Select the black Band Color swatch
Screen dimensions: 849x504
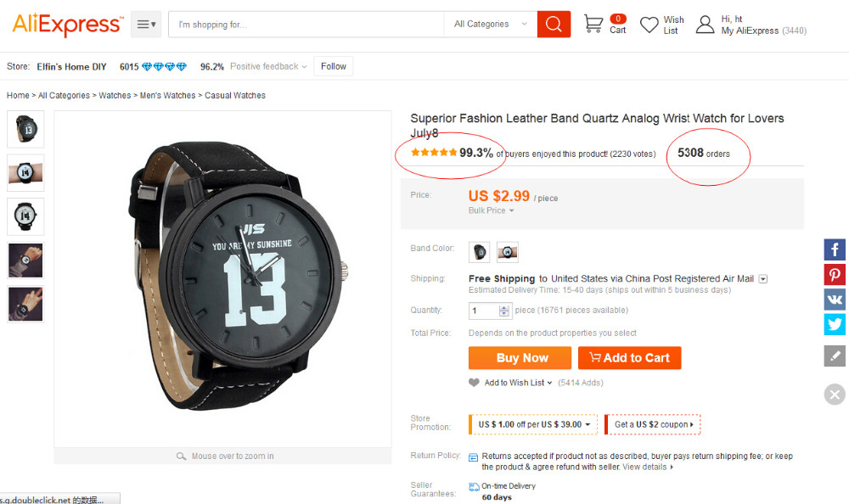pos(480,251)
